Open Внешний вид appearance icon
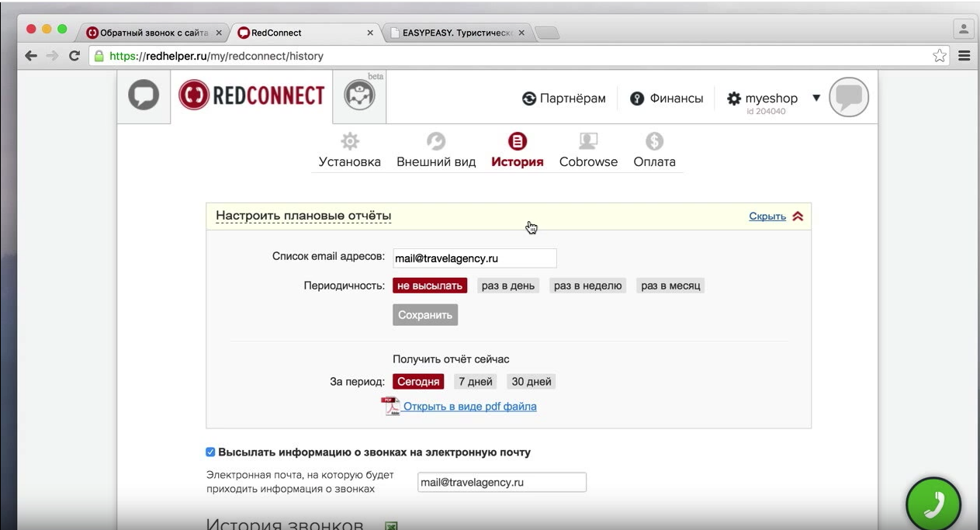The image size is (980, 530). coord(436,141)
